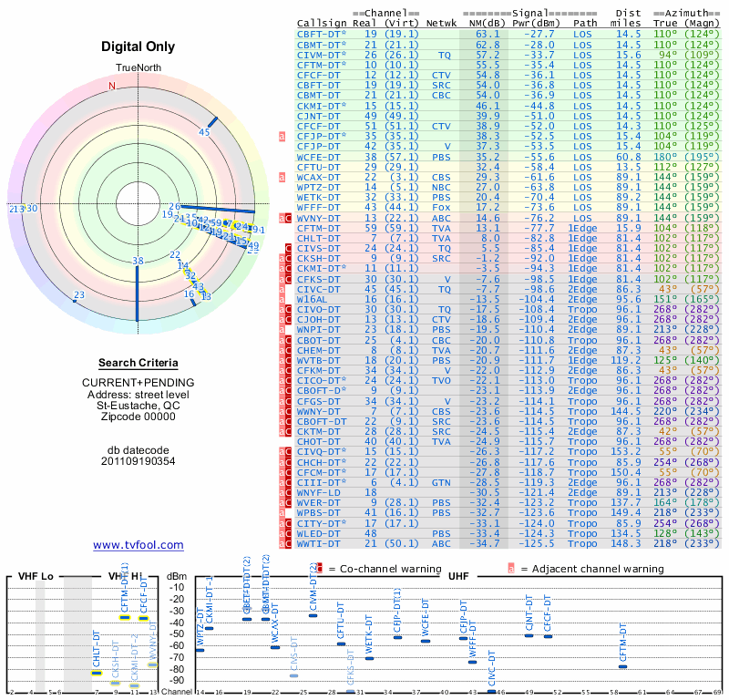Image resolution: width=729 pixels, height=700 pixels.
Task: Click the Digital Only plot title
Action: coord(139,46)
